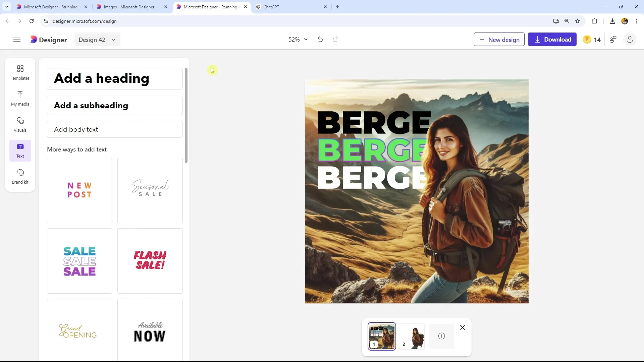
Task: Open browser extensions puzzle icon
Action: tap(594, 21)
